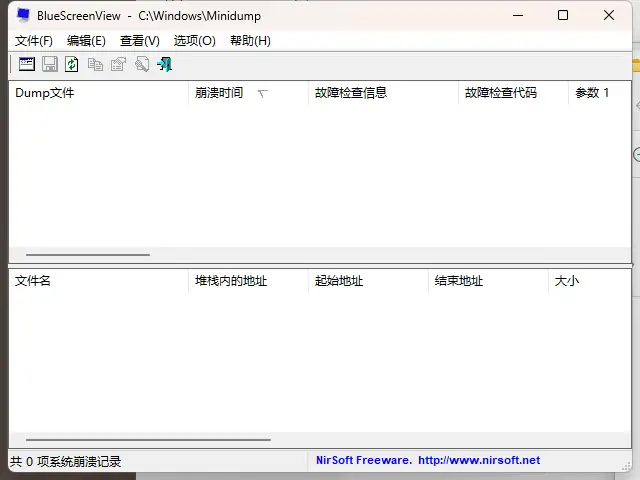Maximize the BlueScreenView window

[563, 16]
